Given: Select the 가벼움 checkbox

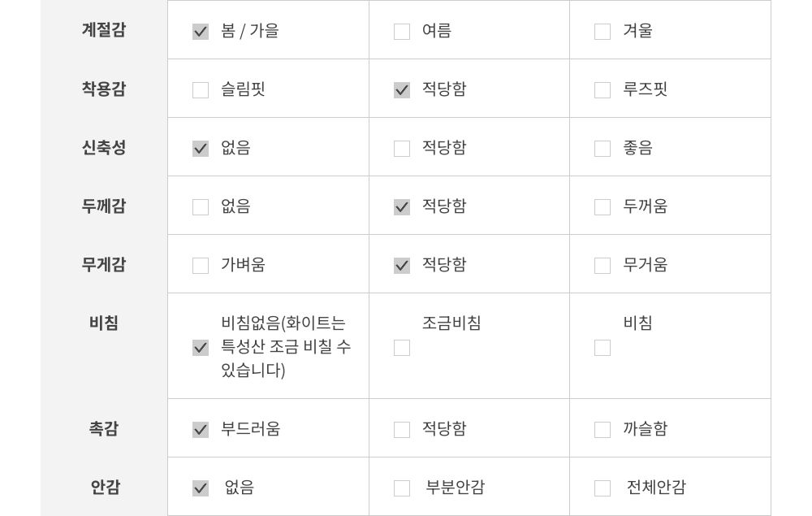Looking at the screenshot, I should (201, 266).
